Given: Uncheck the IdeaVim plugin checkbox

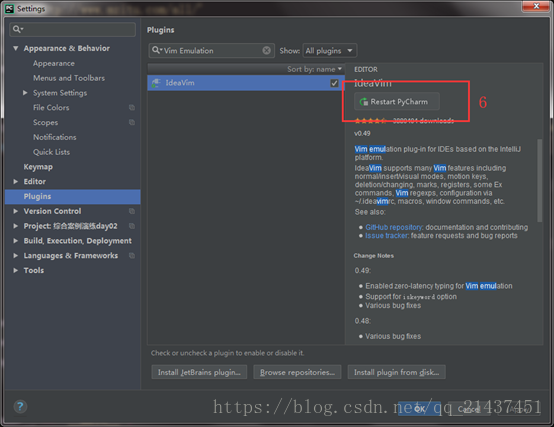Looking at the screenshot, I should (x=334, y=83).
